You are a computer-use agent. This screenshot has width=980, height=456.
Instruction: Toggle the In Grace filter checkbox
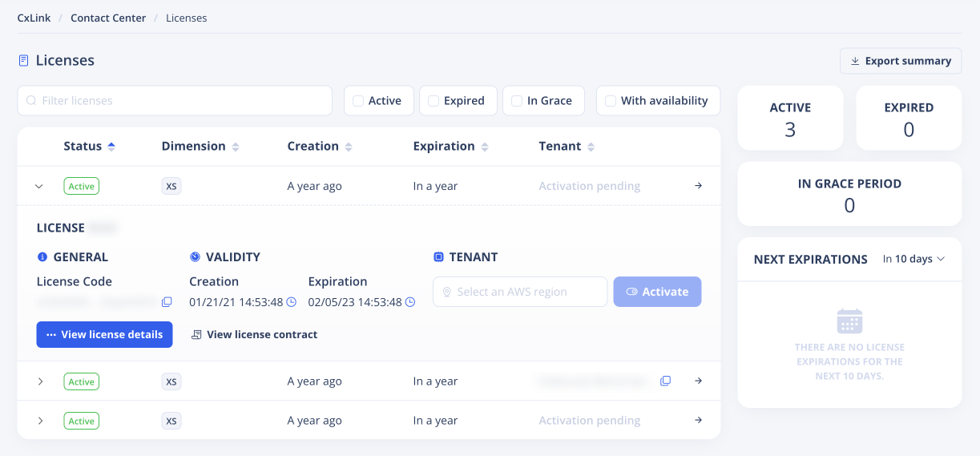coord(517,101)
